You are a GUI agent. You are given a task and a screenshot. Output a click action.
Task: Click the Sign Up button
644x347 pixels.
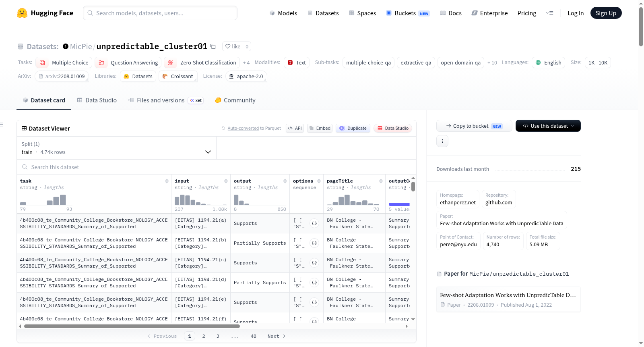pos(606,13)
